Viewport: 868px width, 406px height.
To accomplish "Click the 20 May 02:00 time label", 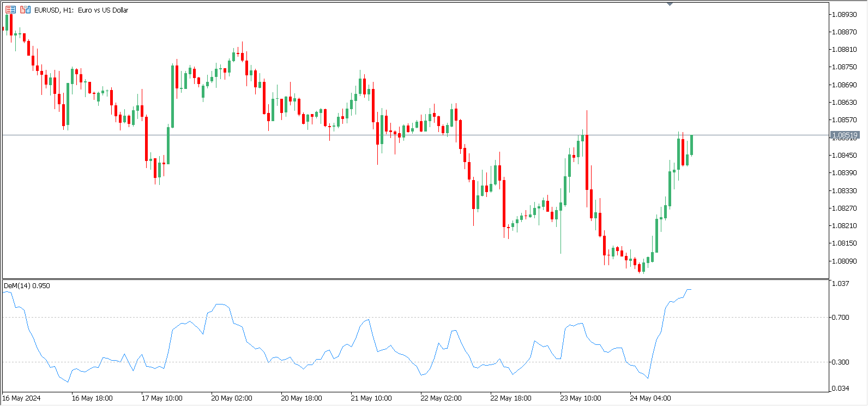I will (x=232, y=398).
